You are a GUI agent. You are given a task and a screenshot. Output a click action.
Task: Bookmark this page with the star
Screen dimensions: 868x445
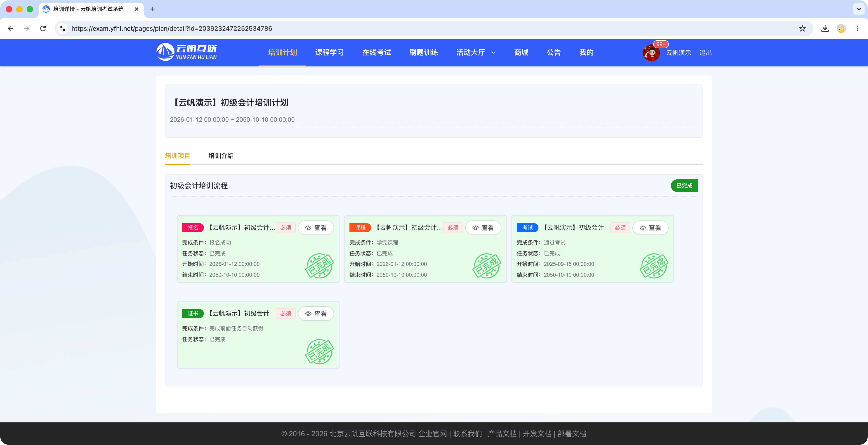pos(802,29)
